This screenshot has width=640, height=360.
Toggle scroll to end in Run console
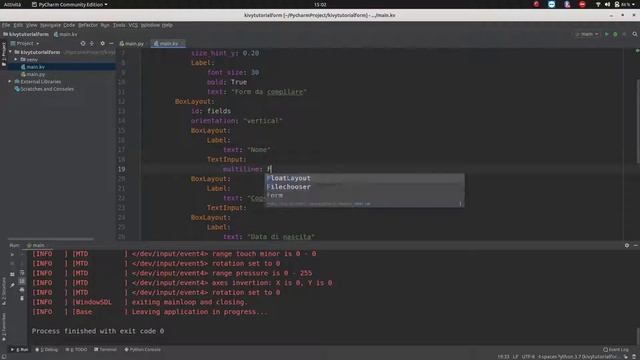(x=22, y=281)
